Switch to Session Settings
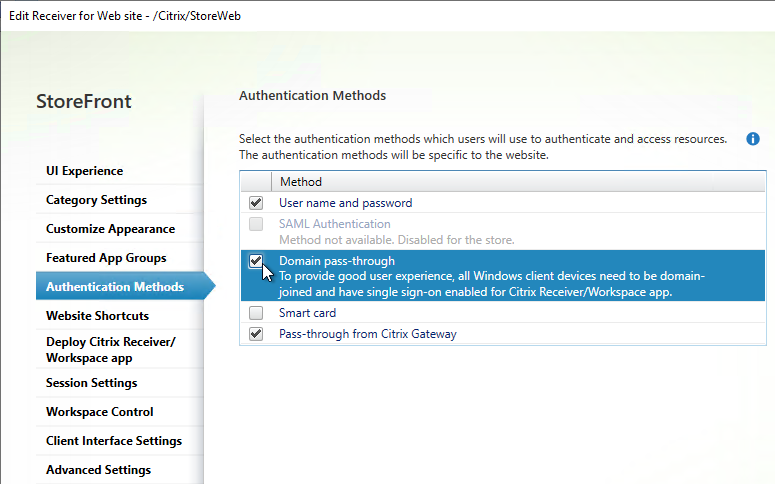Image resolution: width=775 pixels, height=484 pixels. (91, 383)
